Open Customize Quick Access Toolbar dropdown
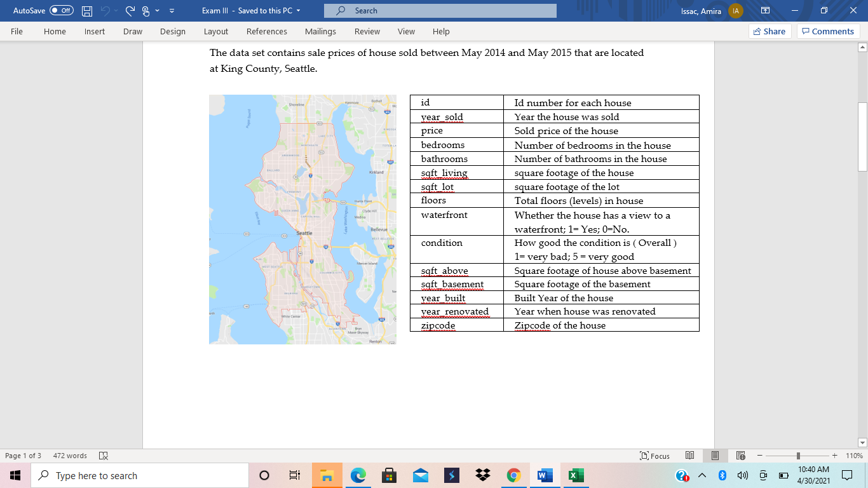The height and width of the screenshot is (488, 868). (x=172, y=11)
